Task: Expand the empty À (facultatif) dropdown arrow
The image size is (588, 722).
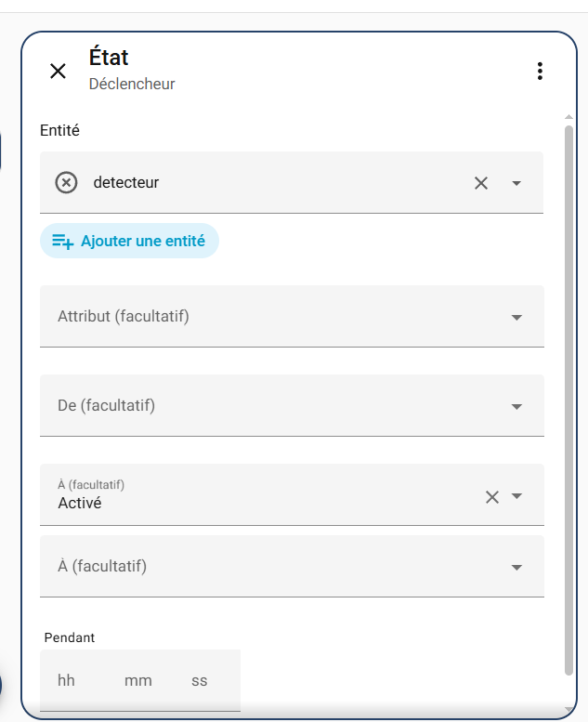Action: (x=516, y=568)
